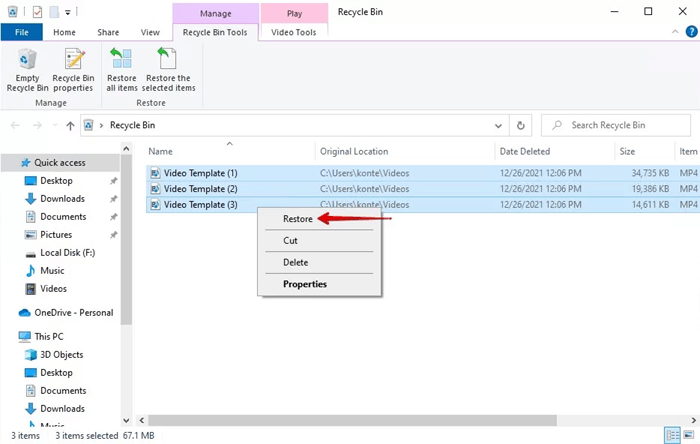Unpin Desktop from Quick access
The height and width of the screenshot is (444, 700).
coord(113,181)
